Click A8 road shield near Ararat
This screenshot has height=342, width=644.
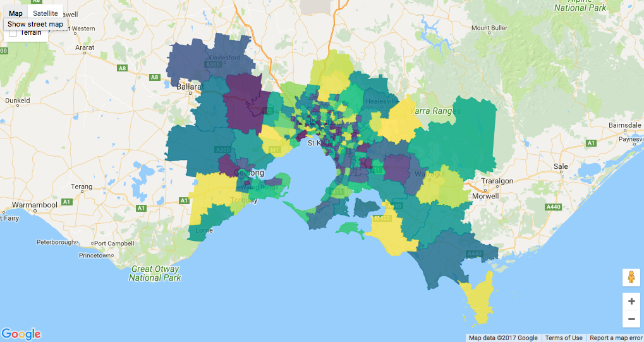point(122,68)
